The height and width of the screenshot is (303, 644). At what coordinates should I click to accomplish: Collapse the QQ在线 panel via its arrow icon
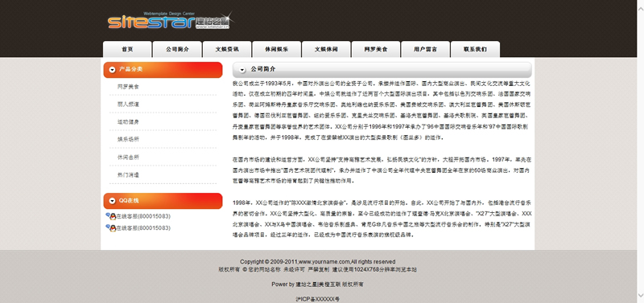pos(112,201)
